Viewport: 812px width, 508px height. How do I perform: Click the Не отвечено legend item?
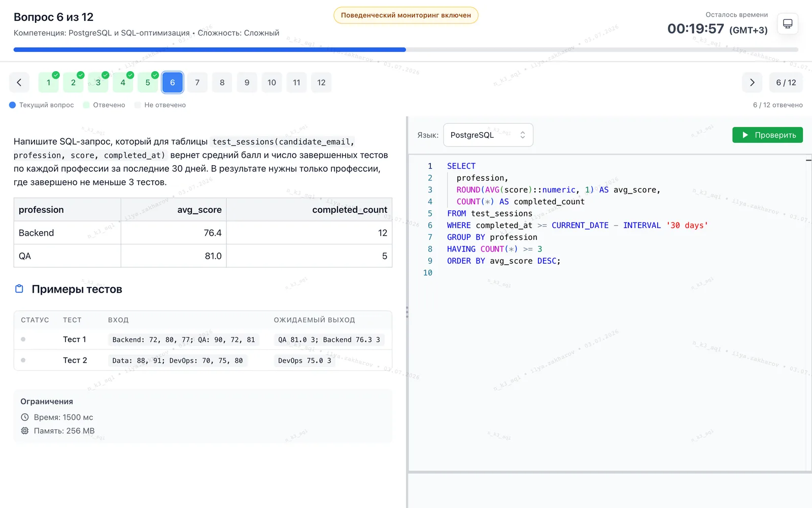(160, 105)
